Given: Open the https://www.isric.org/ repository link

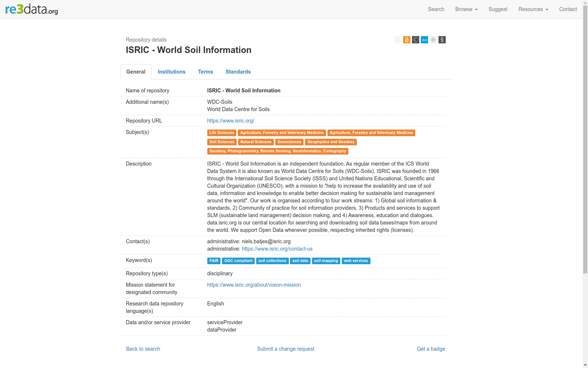Looking at the screenshot, I should click(x=231, y=121).
